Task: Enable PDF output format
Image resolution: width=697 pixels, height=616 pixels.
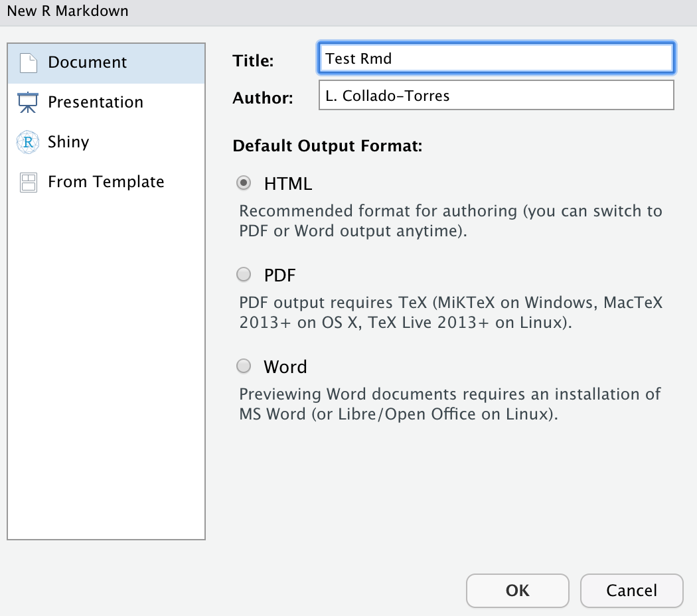Action: pyautogui.click(x=244, y=274)
